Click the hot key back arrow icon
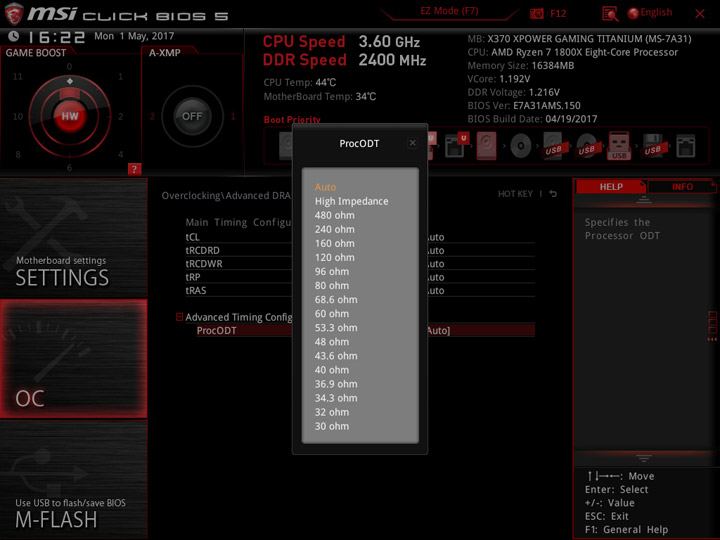 click(x=553, y=194)
